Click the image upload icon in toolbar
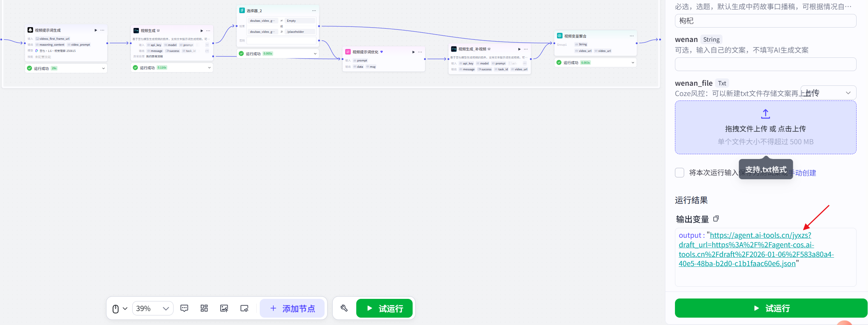The image size is (868, 325). pyautogui.click(x=224, y=308)
